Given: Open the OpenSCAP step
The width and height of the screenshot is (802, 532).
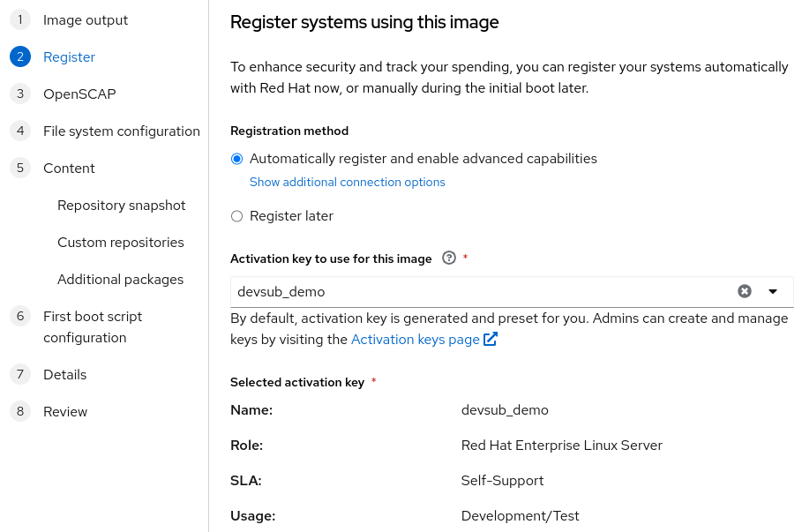Looking at the screenshot, I should pyautogui.click(x=79, y=94).
